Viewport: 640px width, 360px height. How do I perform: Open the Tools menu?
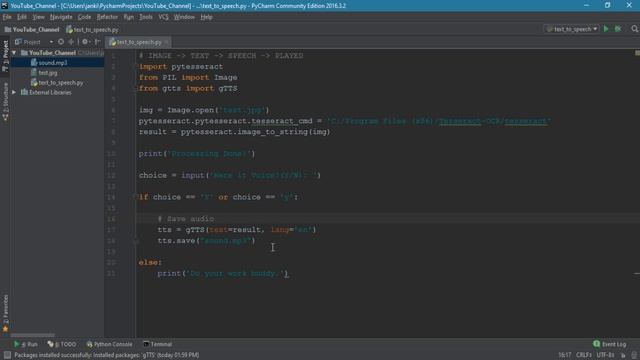(146, 17)
